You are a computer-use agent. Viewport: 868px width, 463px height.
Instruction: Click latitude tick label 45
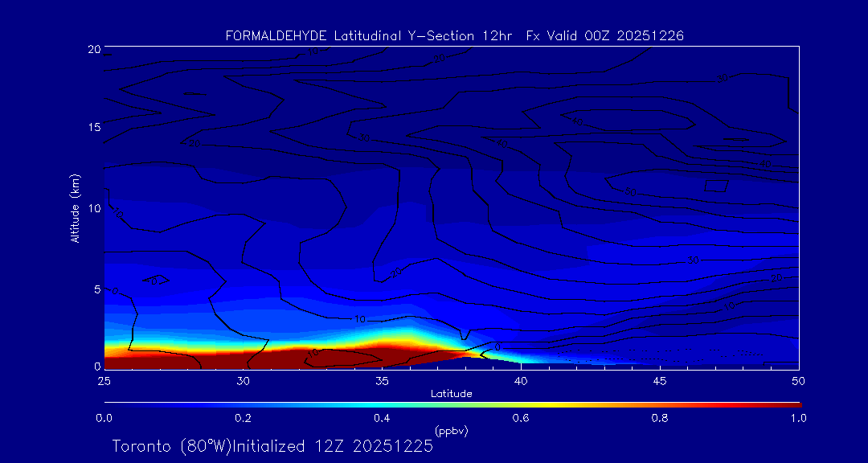coord(660,379)
